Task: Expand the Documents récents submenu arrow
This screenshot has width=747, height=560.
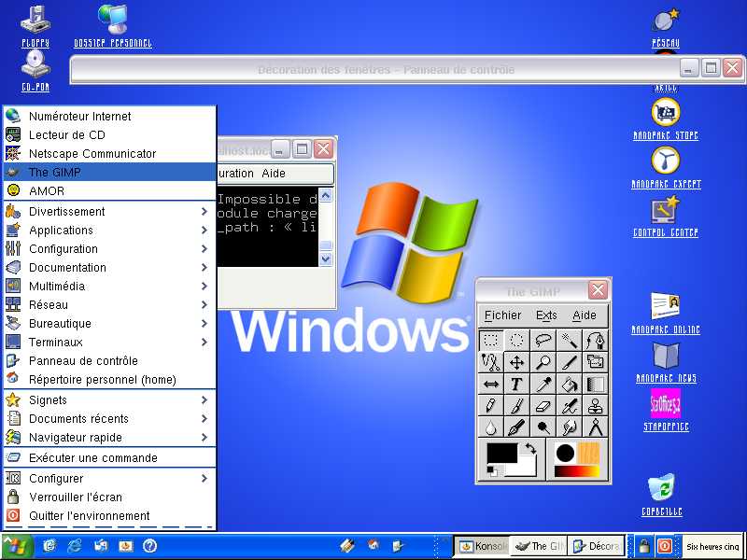Action: pyautogui.click(x=204, y=418)
